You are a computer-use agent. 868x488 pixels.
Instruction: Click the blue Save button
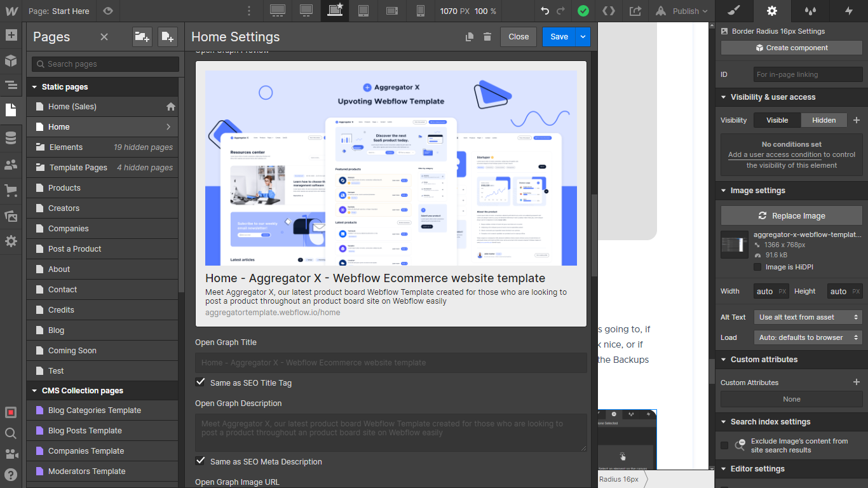[x=559, y=37]
